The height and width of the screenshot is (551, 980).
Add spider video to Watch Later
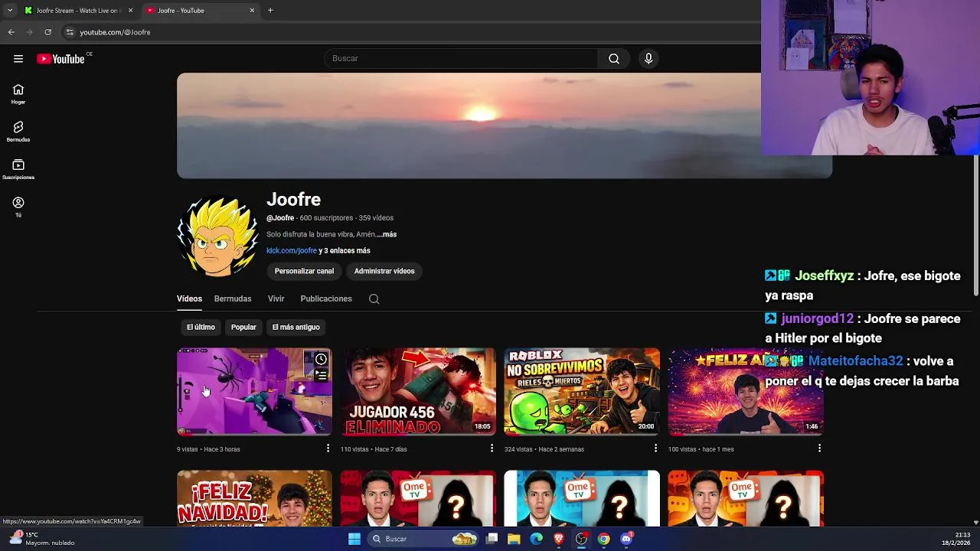point(321,360)
